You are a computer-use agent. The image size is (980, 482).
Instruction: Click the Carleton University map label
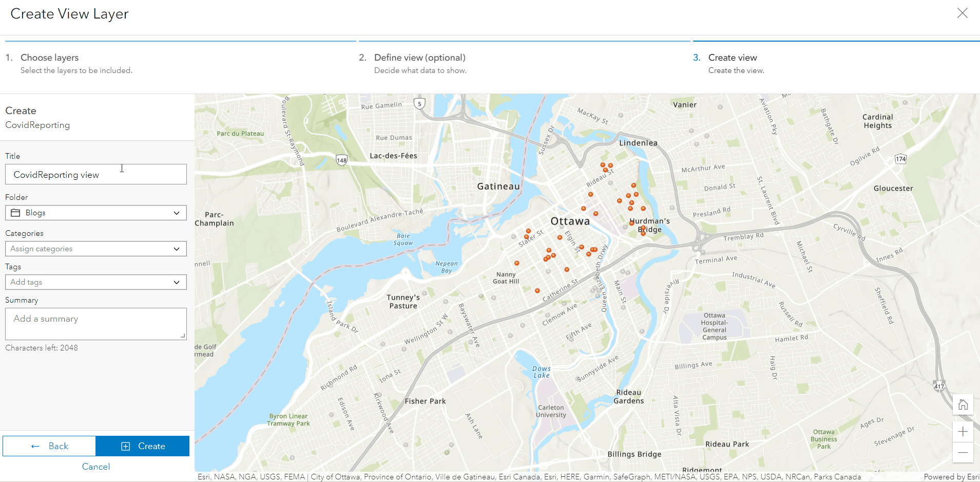(551, 411)
